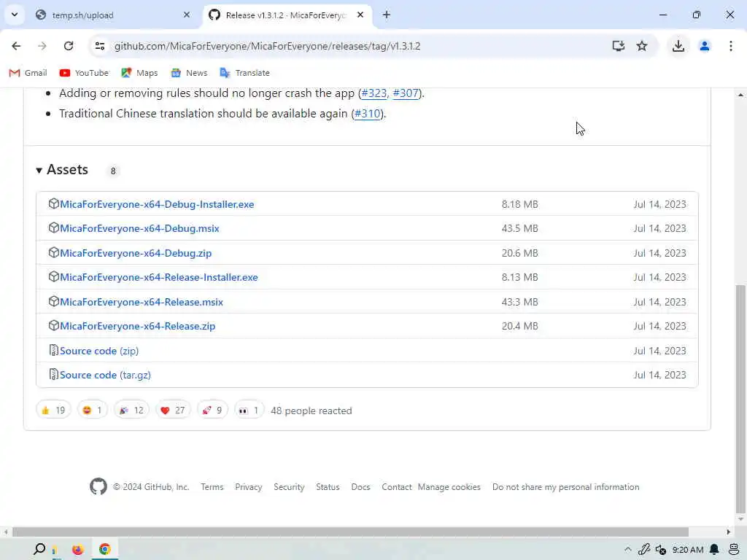The height and width of the screenshot is (560, 747).
Task: Click the vertical scrollbar thumb
Action: pos(740,397)
